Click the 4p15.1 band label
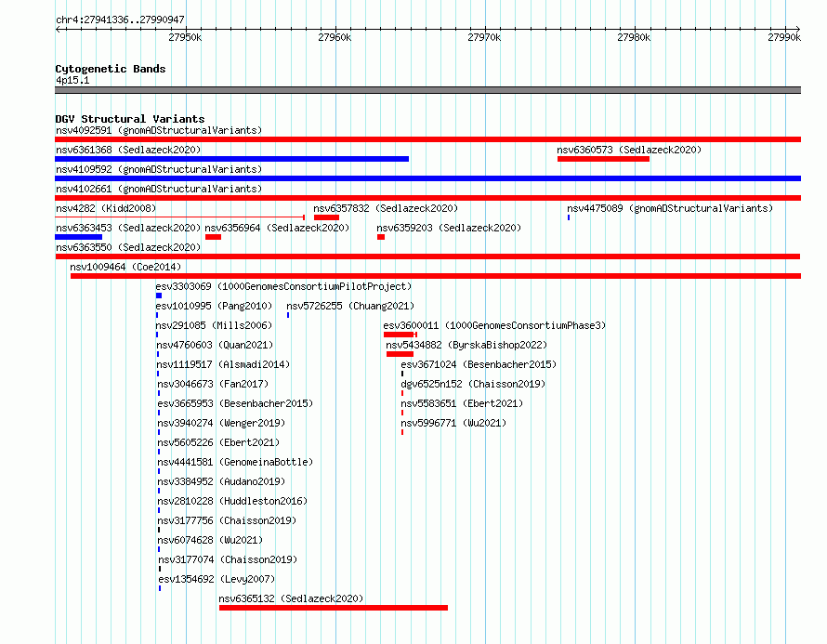The width and height of the screenshot is (827, 644). pyautogui.click(x=72, y=80)
